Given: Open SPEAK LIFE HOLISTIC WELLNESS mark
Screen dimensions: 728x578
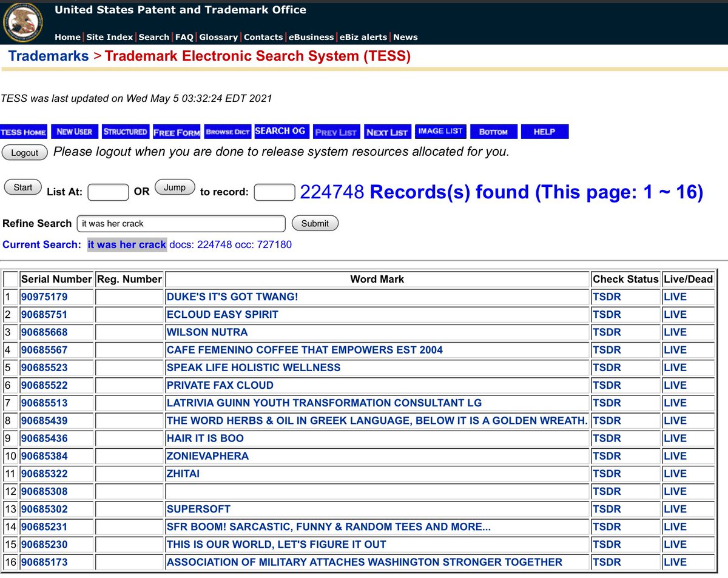Looking at the screenshot, I should [x=254, y=367].
